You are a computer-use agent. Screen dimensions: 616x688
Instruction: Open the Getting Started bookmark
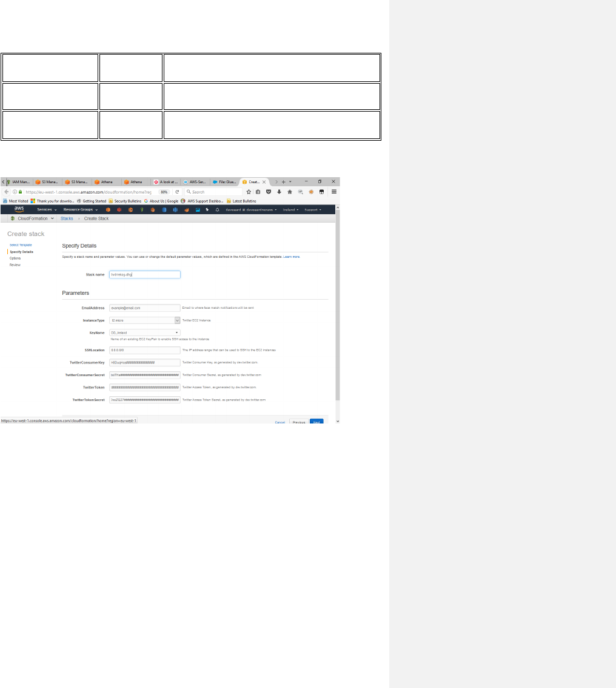[x=92, y=201]
